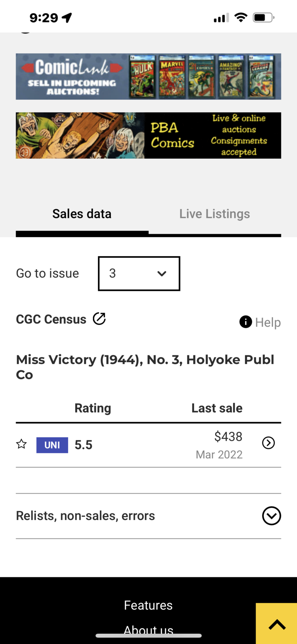This screenshot has height=644, width=297.
Task: Tap the CGC Census label
Action: (x=51, y=319)
